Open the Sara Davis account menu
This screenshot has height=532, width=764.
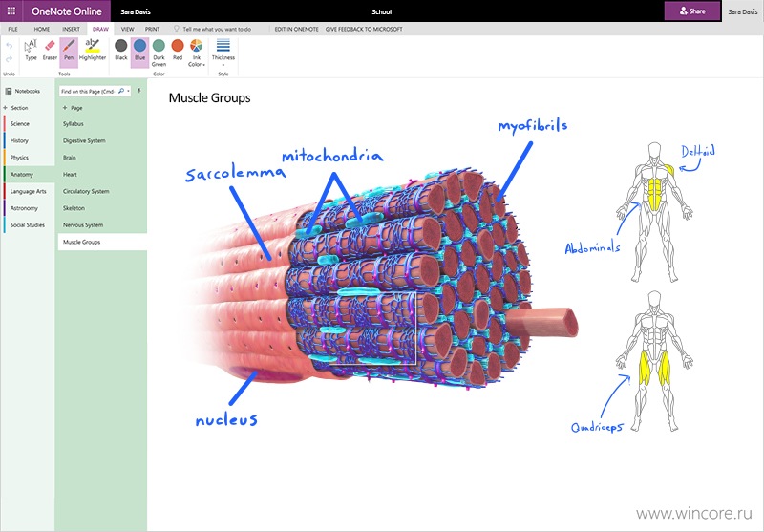(743, 11)
